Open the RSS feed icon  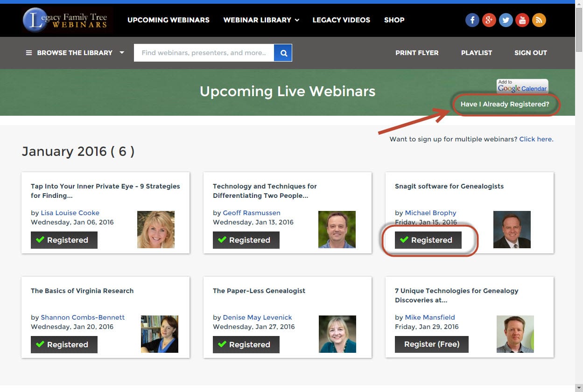coord(539,20)
